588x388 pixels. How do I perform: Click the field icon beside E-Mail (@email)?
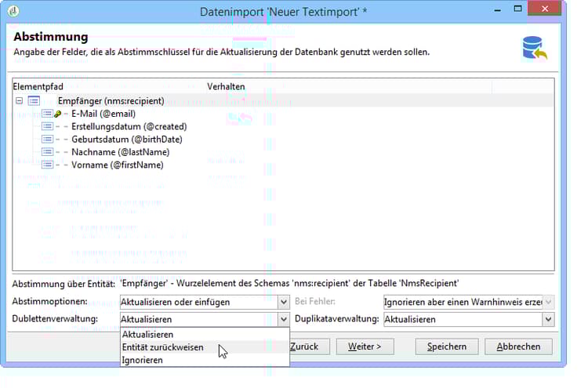pos(47,114)
